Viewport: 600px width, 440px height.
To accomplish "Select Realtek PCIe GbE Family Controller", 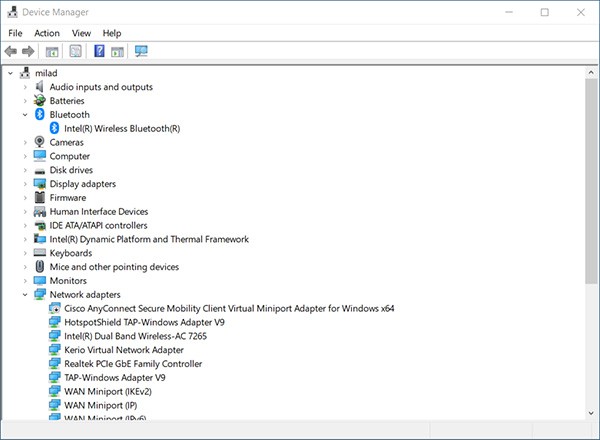I will pos(133,363).
